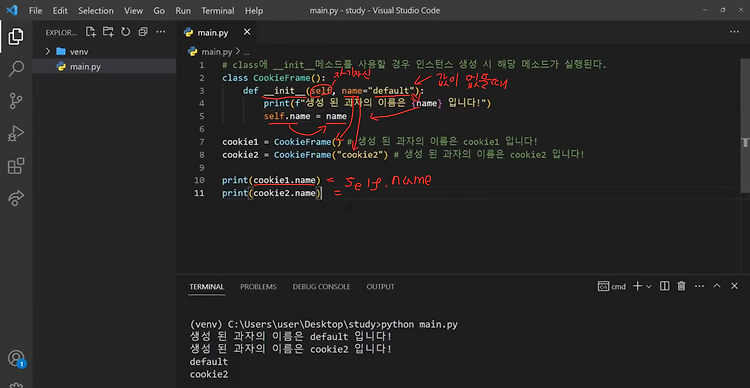Click the 'python main.py' terminal command line

click(x=324, y=324)
